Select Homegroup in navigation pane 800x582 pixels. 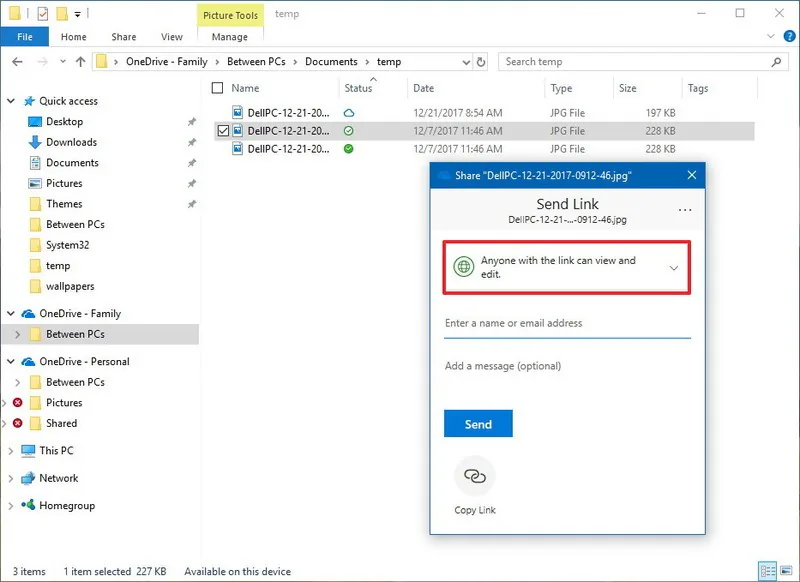tap(67, 505)
